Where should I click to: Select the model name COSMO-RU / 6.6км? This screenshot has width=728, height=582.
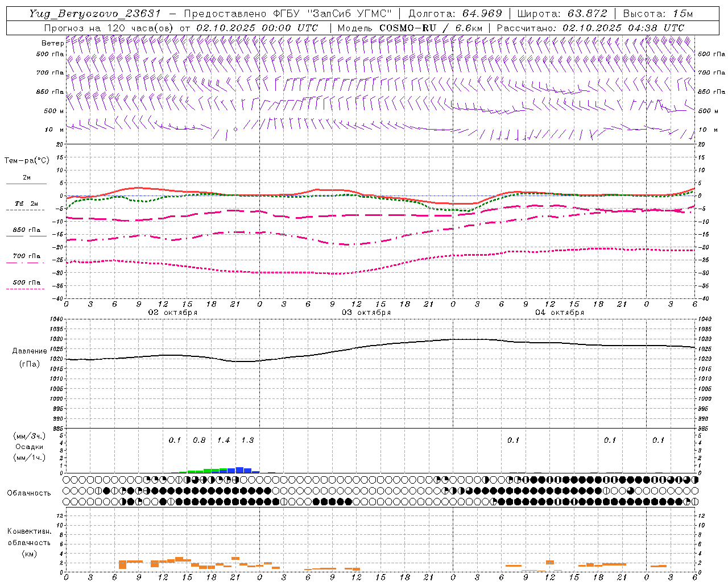pos(431,28)
